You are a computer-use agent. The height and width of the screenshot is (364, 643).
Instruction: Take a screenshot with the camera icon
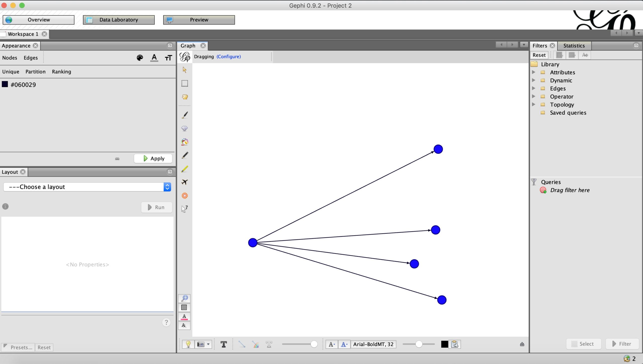[201, 344]
